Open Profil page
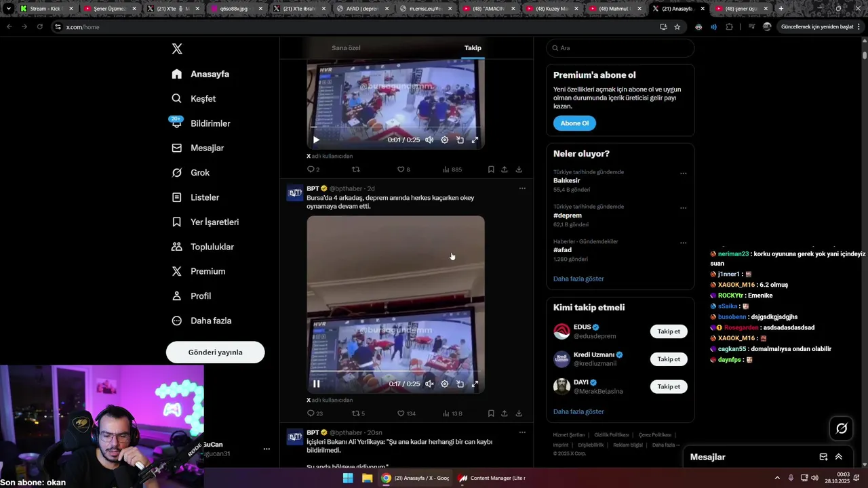 tap(191, 296)
